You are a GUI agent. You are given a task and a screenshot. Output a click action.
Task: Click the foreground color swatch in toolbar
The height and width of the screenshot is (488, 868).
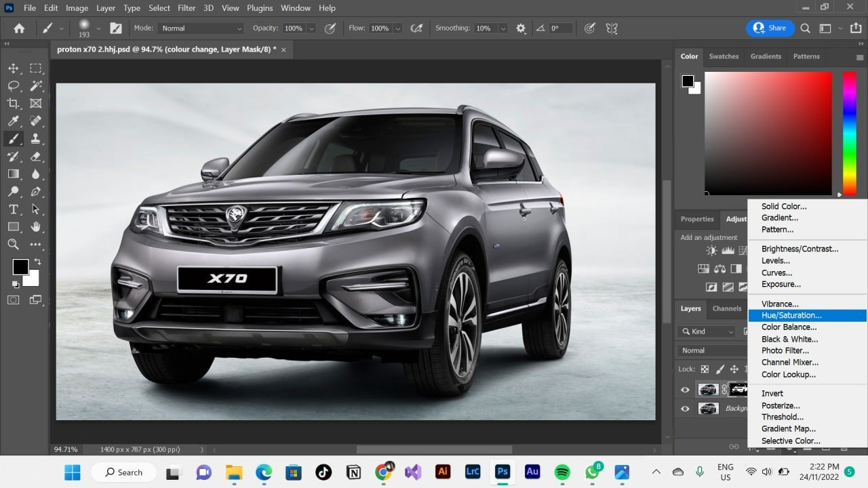click(x=20, y=267)
